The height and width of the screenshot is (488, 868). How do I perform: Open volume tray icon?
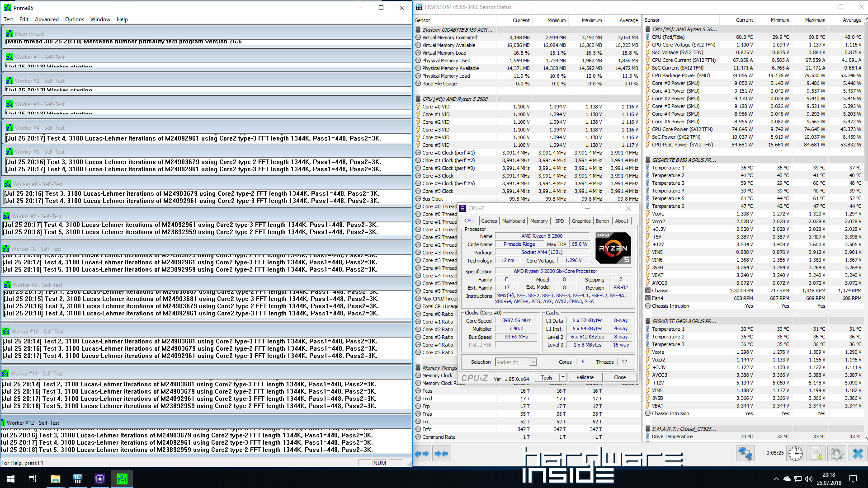click(809, 479)
